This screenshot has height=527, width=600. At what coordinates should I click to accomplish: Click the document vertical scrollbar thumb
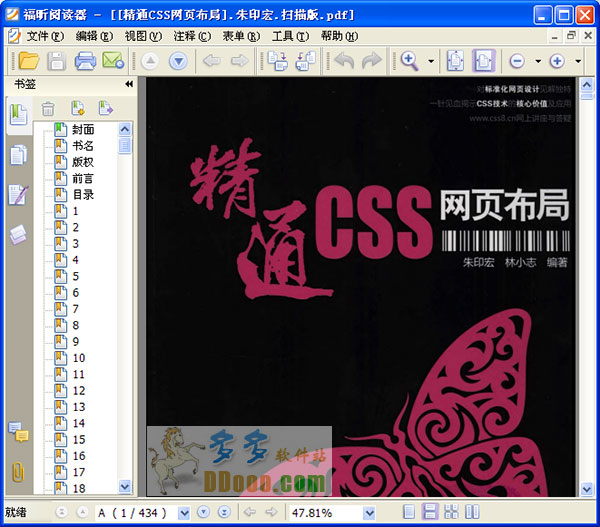click(x=587, y=95)
